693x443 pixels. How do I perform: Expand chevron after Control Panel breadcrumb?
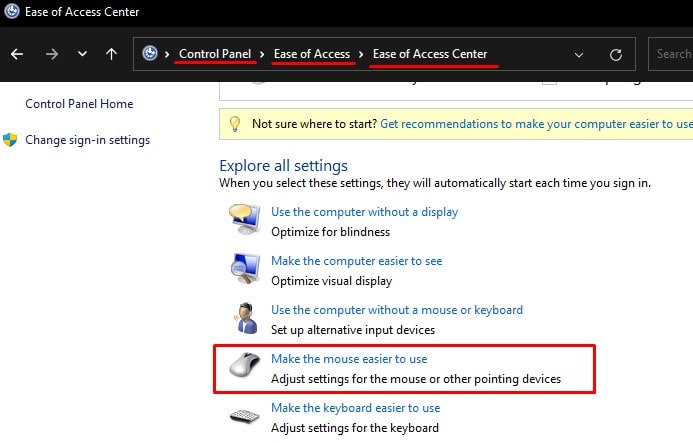pyautogui.click(x=262, y=54)
